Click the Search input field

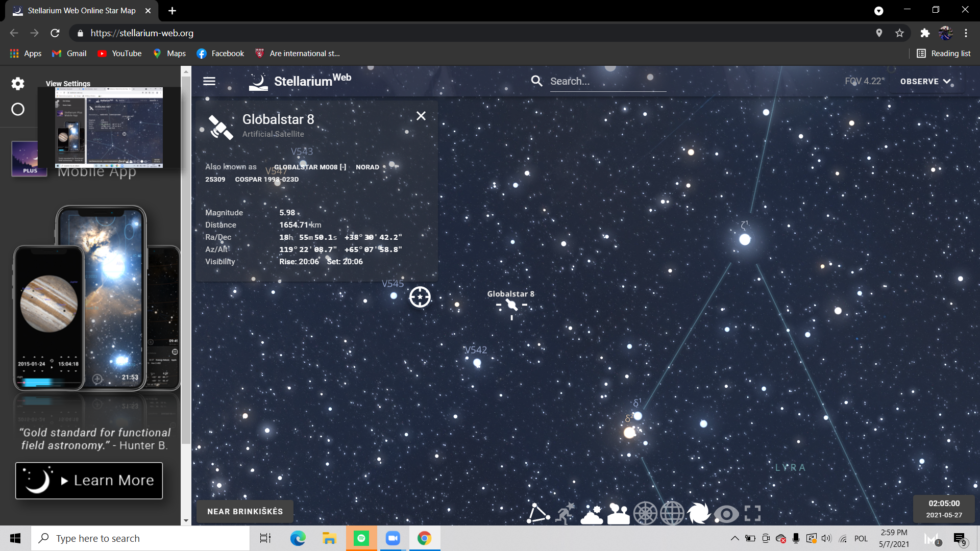pyautogui.click(x=607, y=81)
